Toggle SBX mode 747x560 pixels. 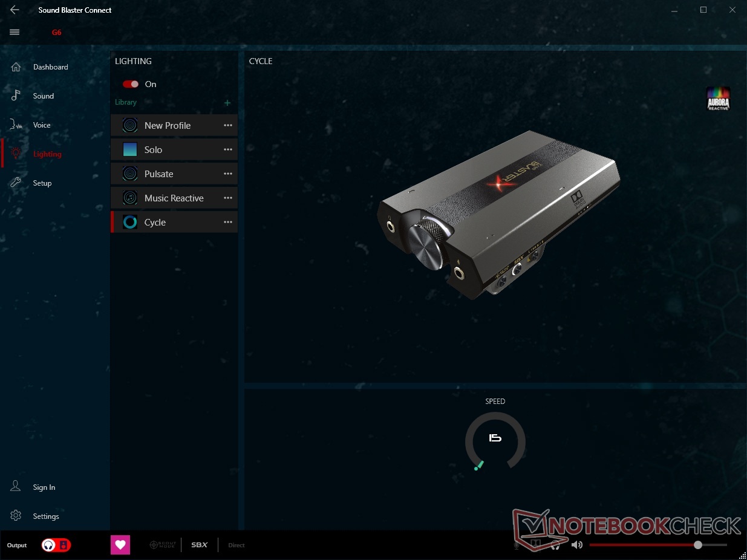pos(199,545)
